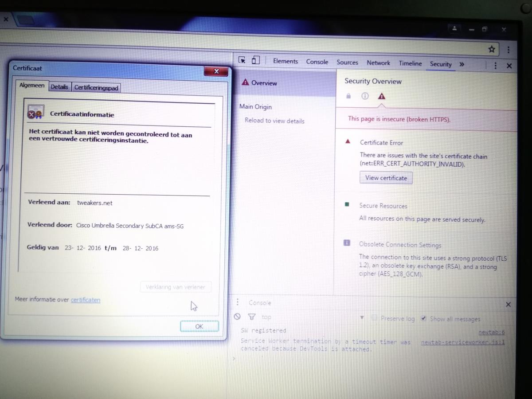Toggle the device toolbar icon
Screen dimensions: 532x399
click(255, 60)
